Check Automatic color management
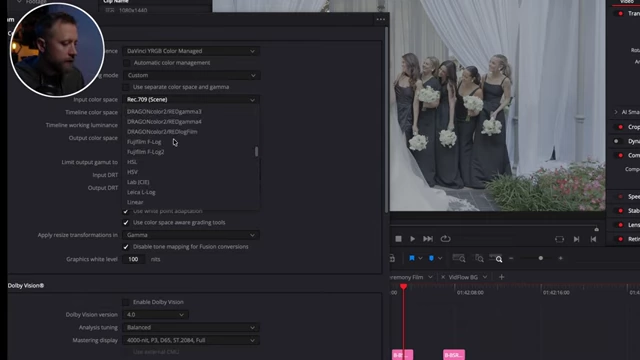Viewport: 640px width, 360px height. 126,63
